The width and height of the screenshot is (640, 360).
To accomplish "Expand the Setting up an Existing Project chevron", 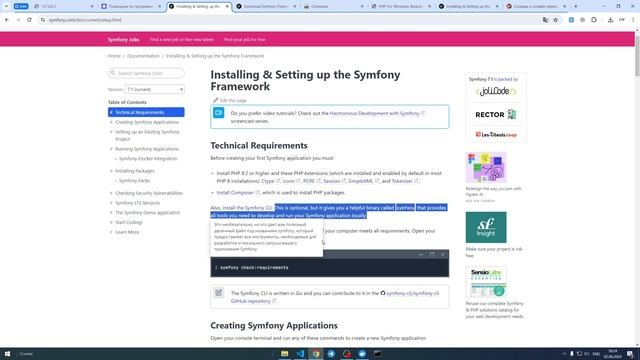I will point(111,132).
